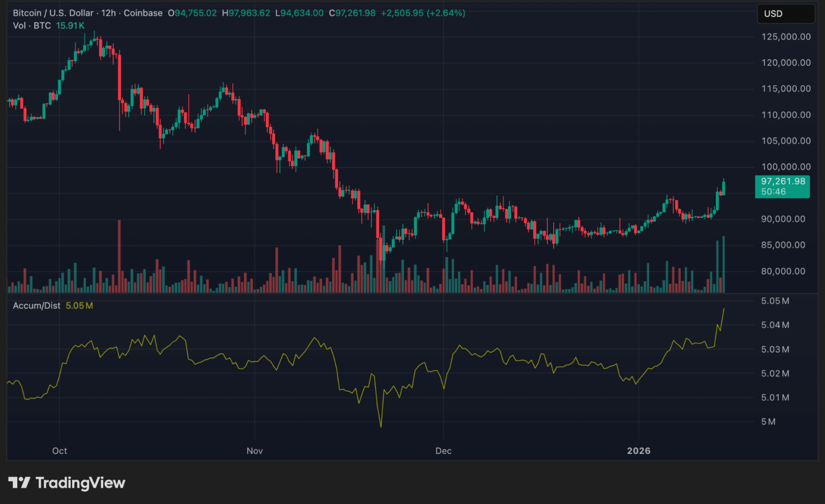Click the 80,000.00 price scale label
Screen dimensions: 825x504
pos(784,271)
